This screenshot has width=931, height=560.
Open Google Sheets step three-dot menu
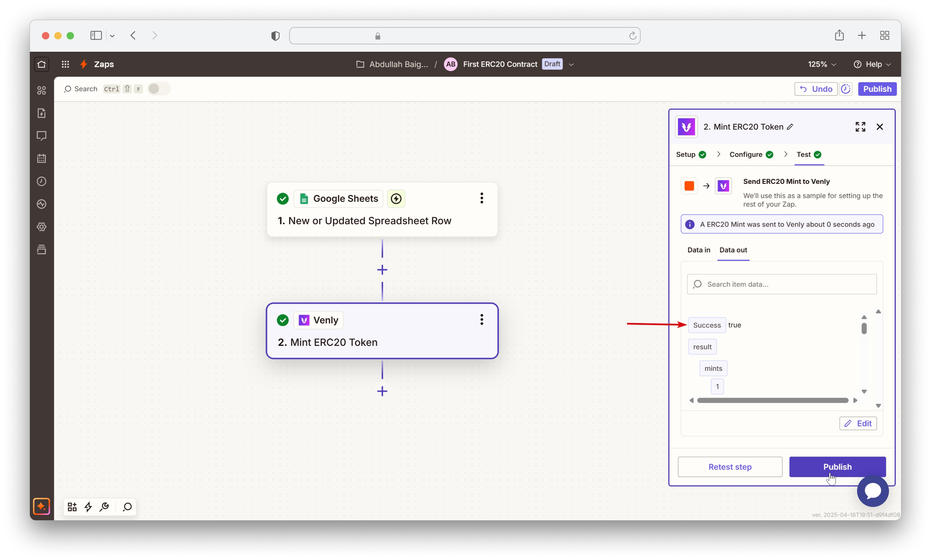481,198
